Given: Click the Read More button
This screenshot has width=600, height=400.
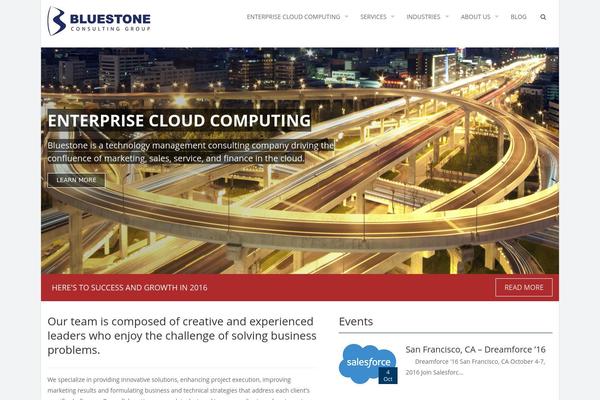Looking at the screenshot, I should [x=523, y=287].
